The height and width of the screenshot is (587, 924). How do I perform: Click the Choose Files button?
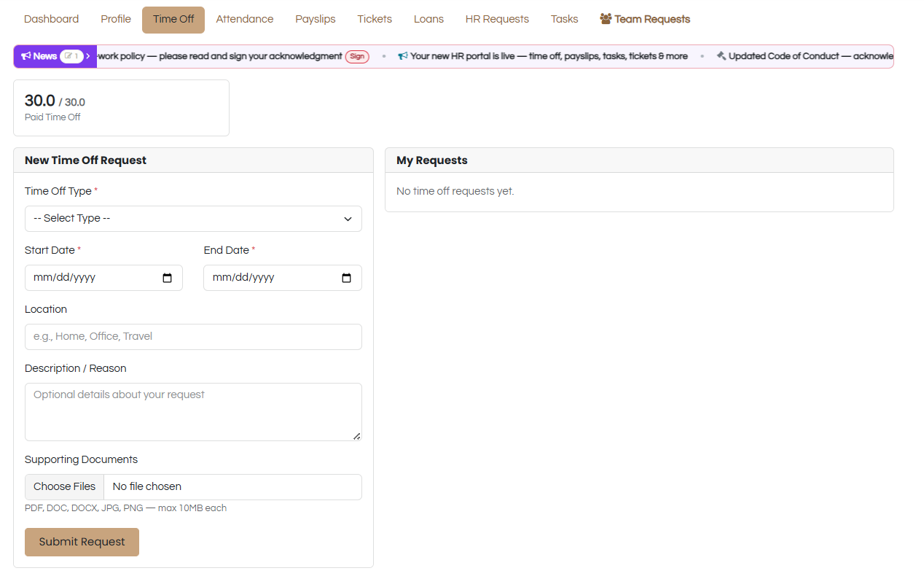(64, 486)
